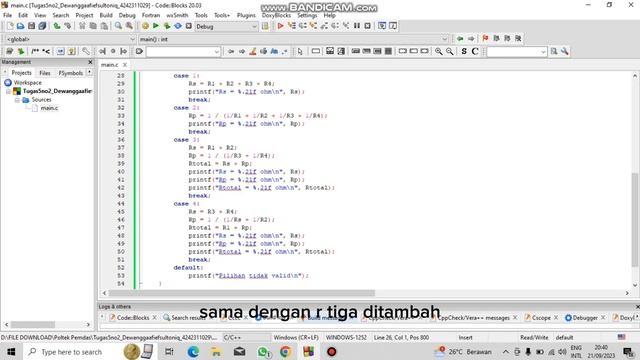Open the build target Debug dropdown
Viewport: 640px width, 360px height.
click(226, 27)
